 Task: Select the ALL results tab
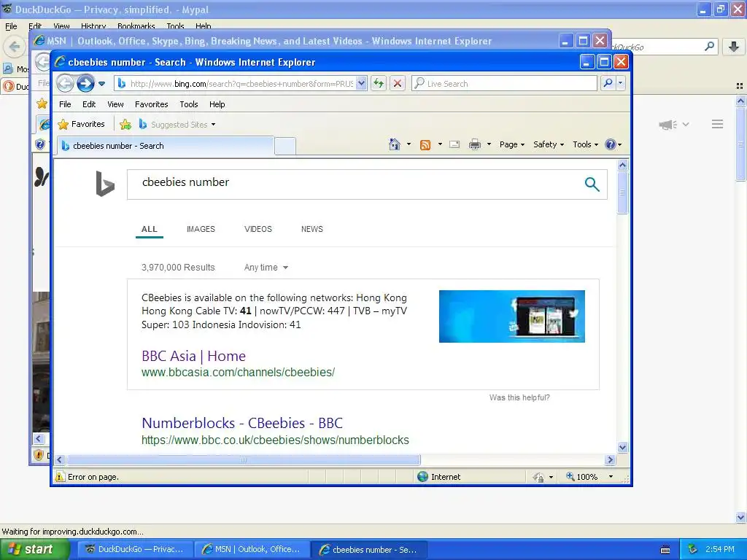click(x=149, y=229)
